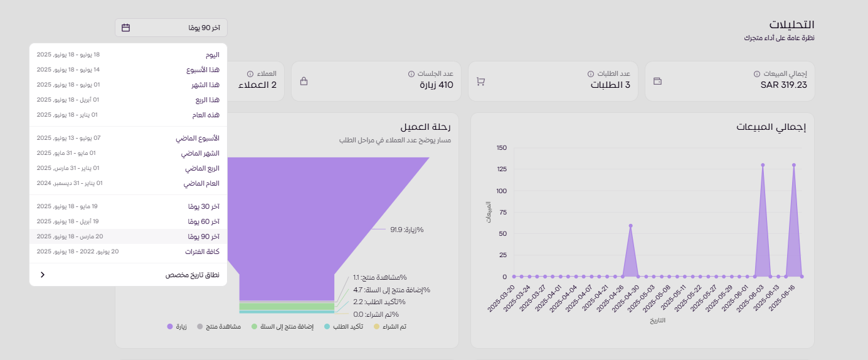The image size is (868, 360).
Task: Click the chevron arrow beside نطاق تاريخ مخصص
Action: click(x=43, y=275)
